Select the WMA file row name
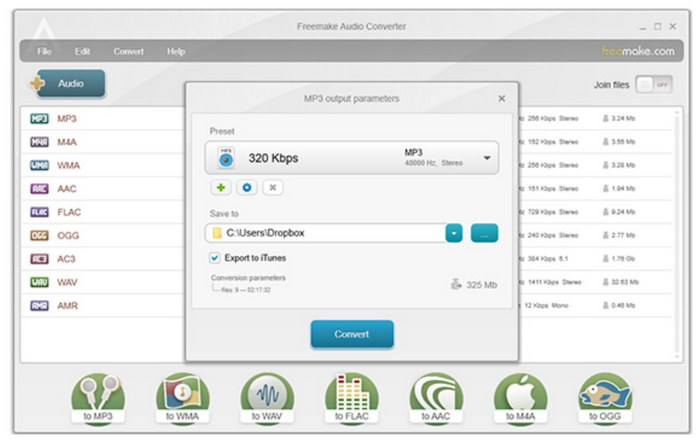The height and width of the screenshot is (441, 700). (x=68, y=166)
